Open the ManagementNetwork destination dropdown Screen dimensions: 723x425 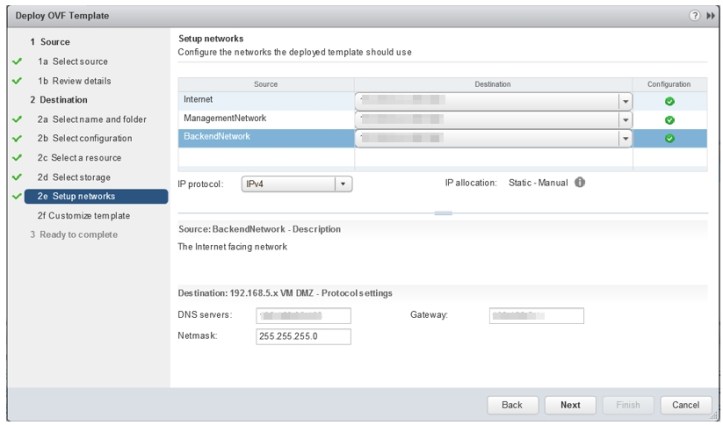(626, 120)
